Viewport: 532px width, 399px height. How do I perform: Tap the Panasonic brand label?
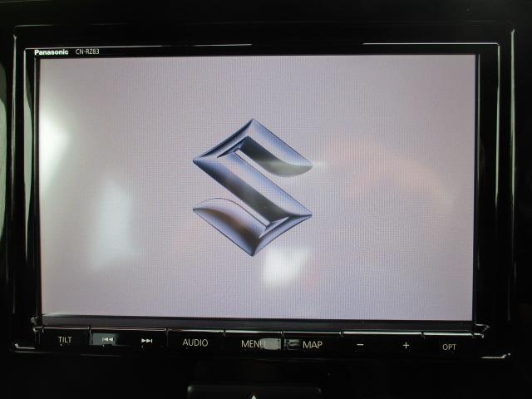click(52, 52)
